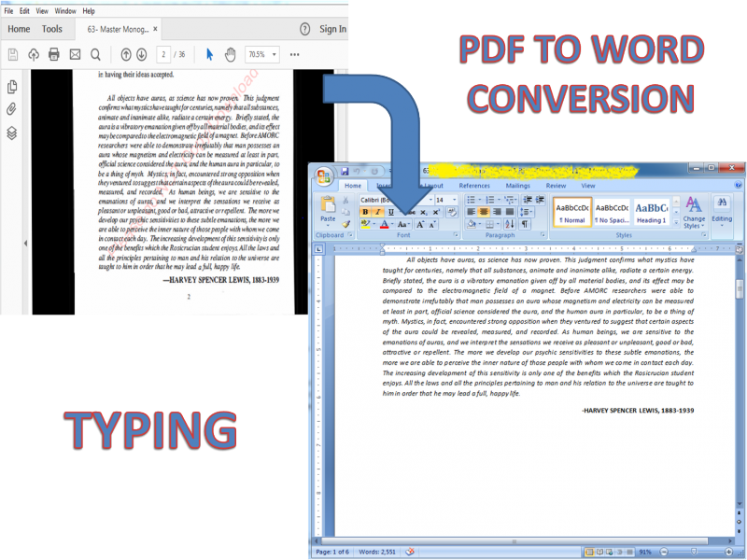
Task: Apply the No Spacing style
Action: pyautogui.click(x=613, y=212)
